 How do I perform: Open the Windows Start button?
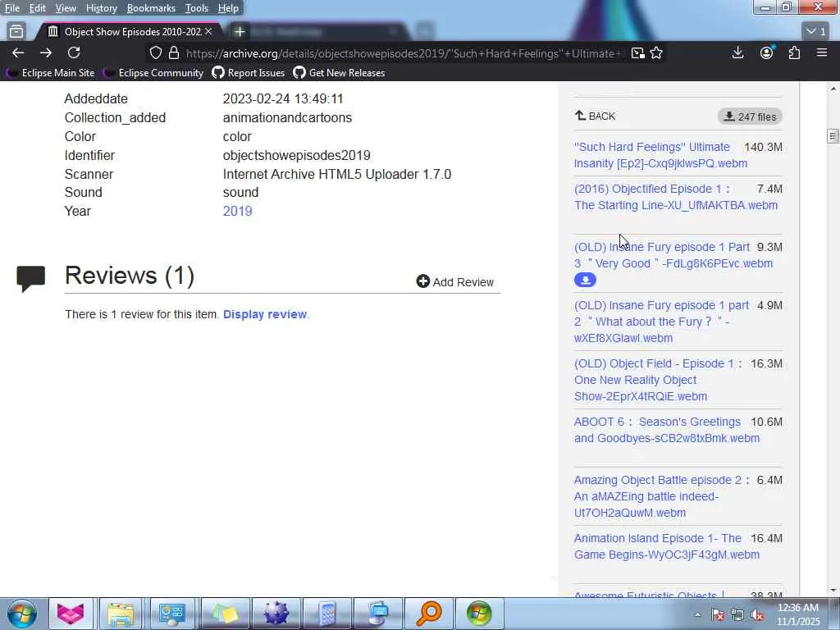tap(22, 614)
